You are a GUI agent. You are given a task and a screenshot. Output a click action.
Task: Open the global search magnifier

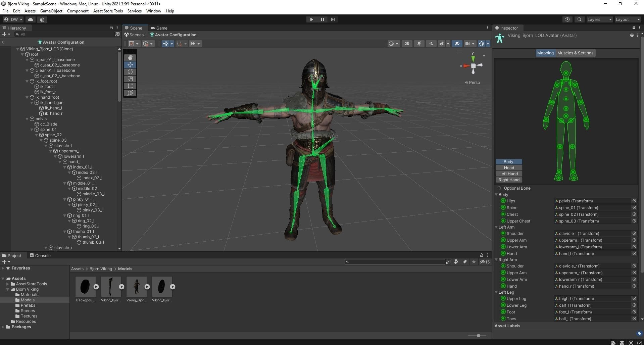coord(579,19)
